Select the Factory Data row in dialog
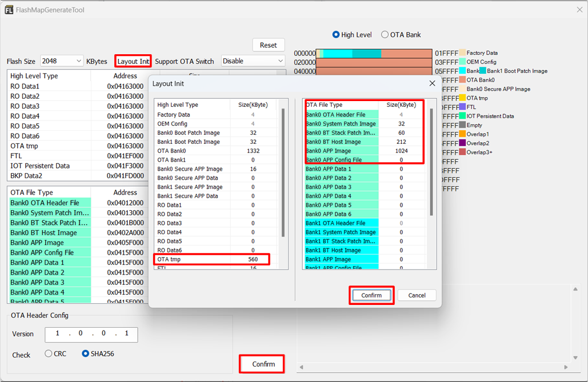 point(216,115)
